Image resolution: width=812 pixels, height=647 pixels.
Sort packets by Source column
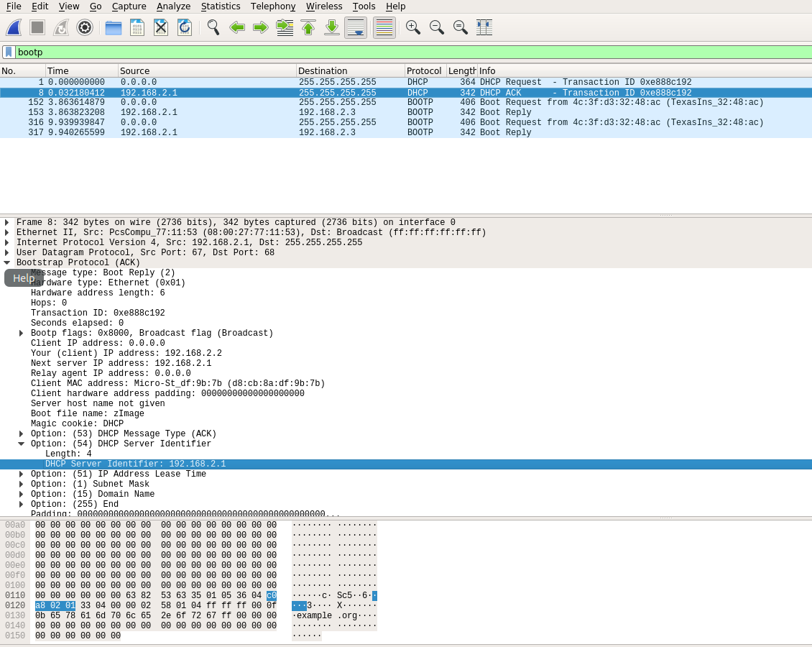coord(207,71)
